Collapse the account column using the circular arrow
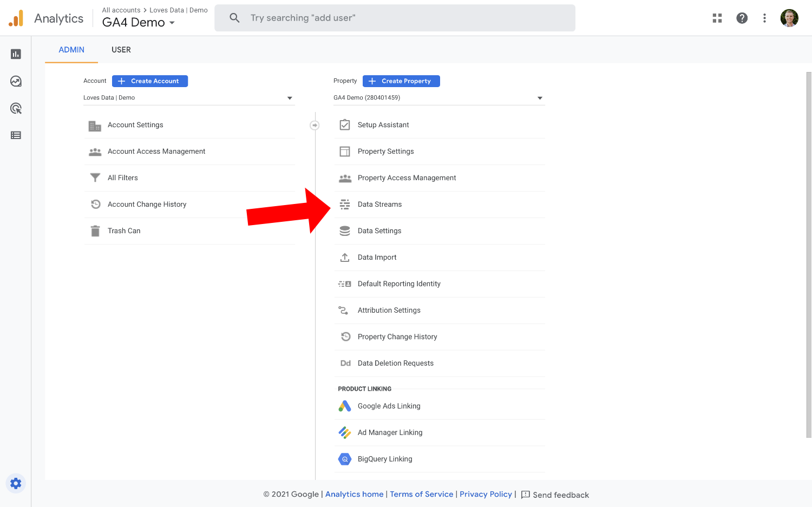The width and height of the screenshot is (812, 507). [x=315, y=124]
